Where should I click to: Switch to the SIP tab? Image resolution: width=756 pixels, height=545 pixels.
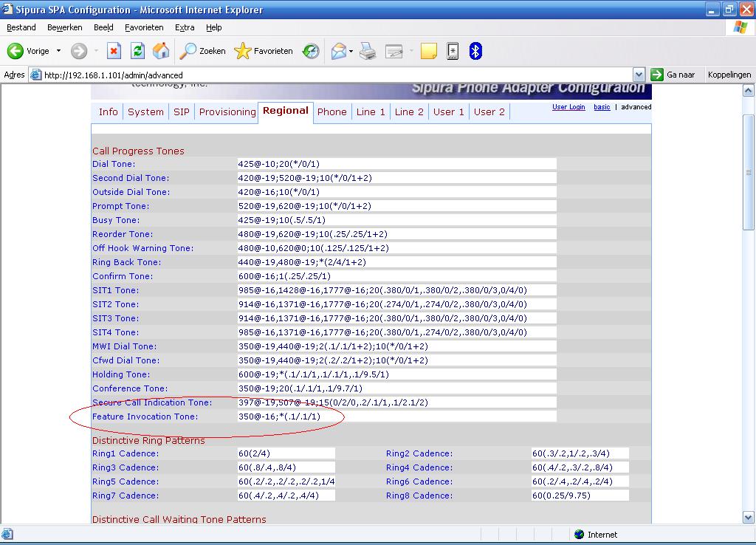pos(182,112)
